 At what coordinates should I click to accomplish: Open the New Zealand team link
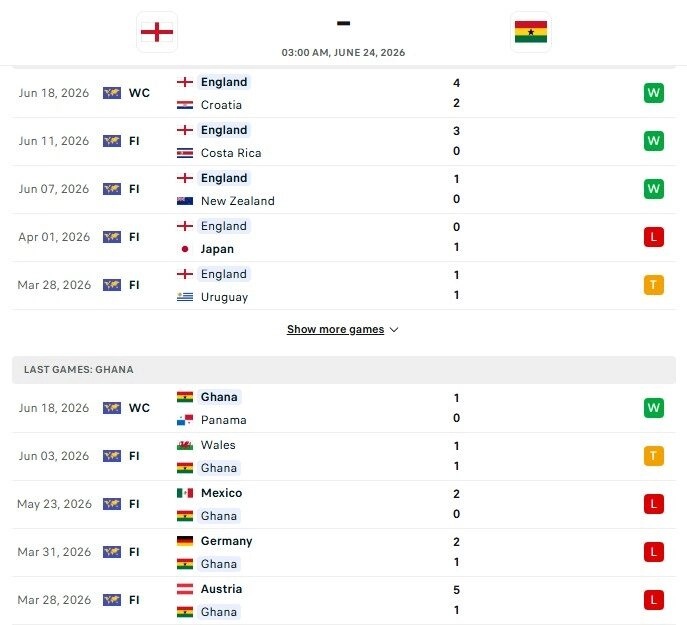coord(237,201)
